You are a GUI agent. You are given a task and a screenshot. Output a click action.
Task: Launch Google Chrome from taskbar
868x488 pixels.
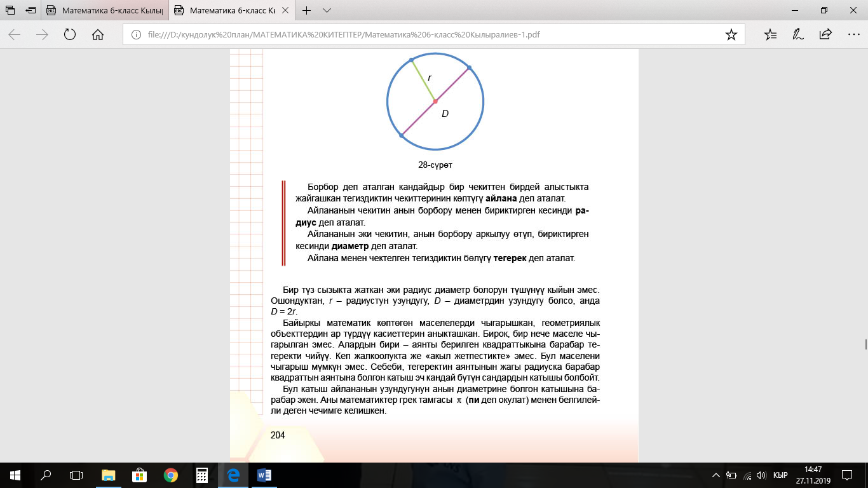(170, 475)
